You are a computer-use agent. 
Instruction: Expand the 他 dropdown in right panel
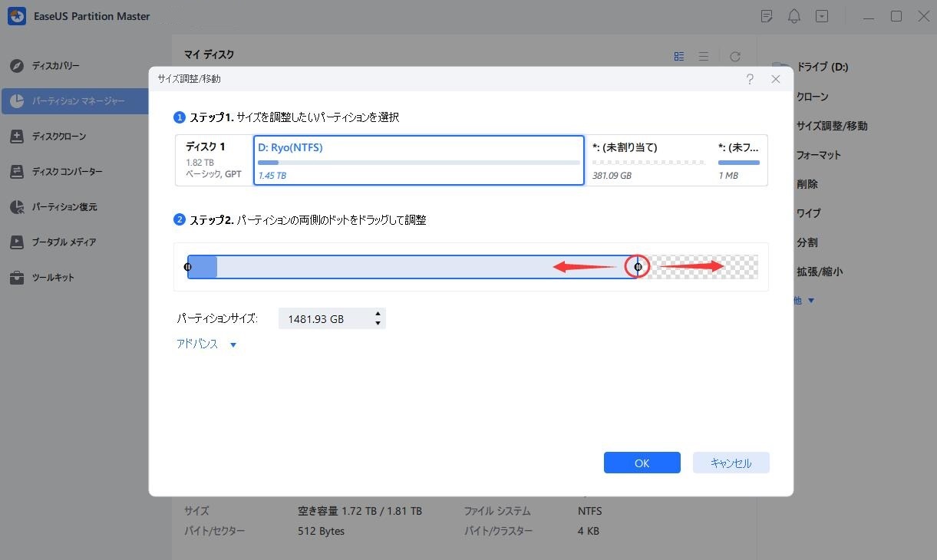801,300
